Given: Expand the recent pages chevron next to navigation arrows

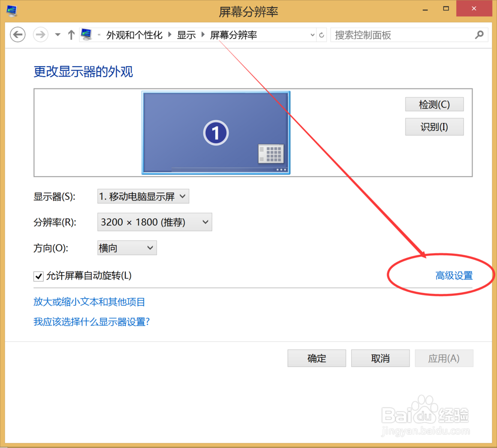Looking at the screenshot, I should pyautogui.click(x=57, y=34).
